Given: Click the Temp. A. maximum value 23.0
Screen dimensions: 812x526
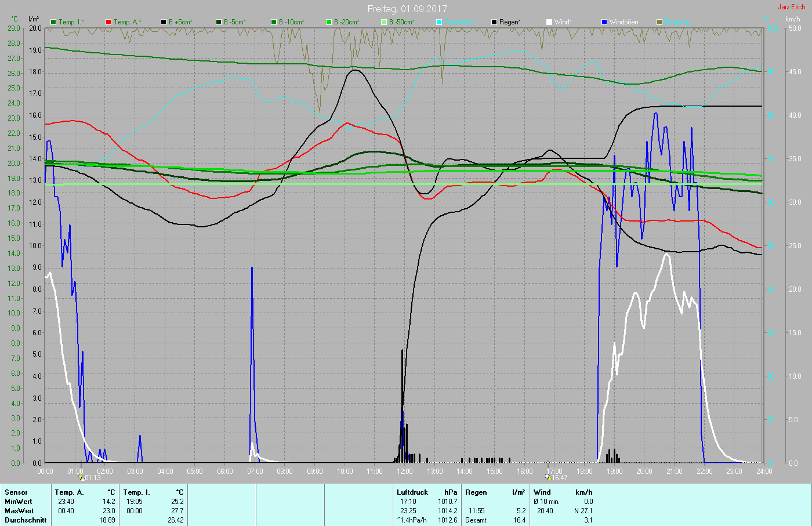Looking at the screenshot, I should (x=109, y=511).
